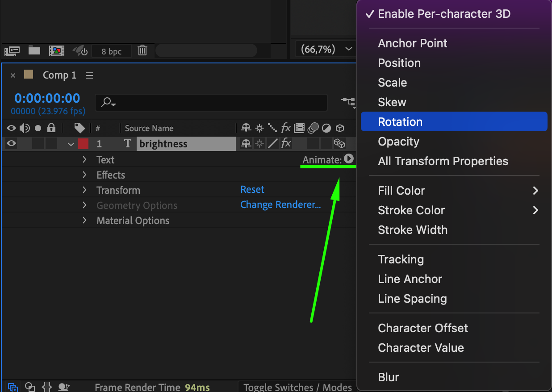Screen dimensions: 552x392
Task: Open the Composition Mini-Flowchart icon
Action: (348, 102)
